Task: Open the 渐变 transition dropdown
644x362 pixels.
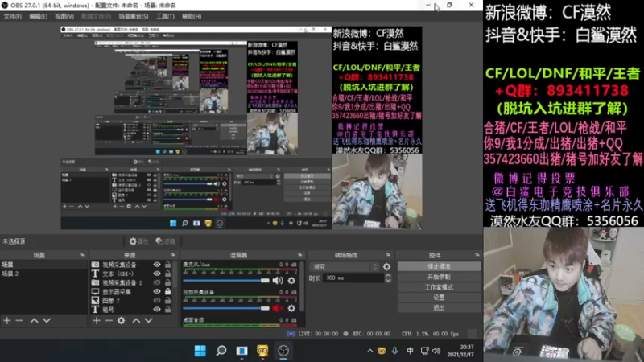Action: click(345, 267)
